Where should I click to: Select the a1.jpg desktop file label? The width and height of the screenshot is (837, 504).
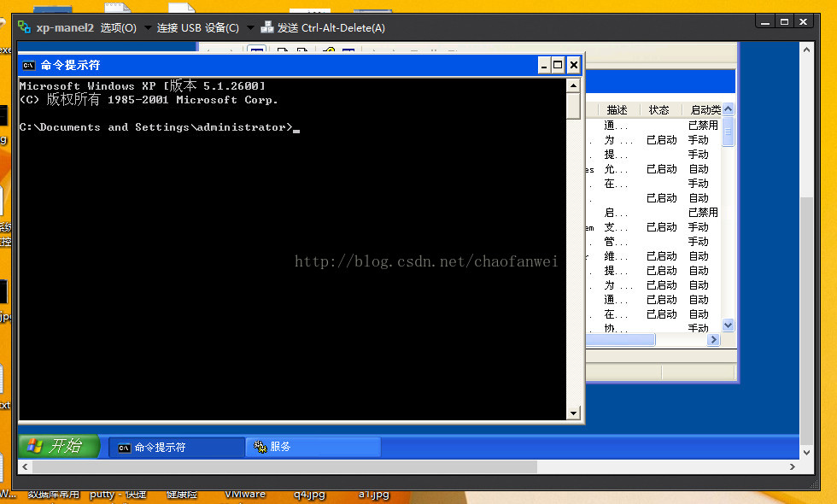374,495
